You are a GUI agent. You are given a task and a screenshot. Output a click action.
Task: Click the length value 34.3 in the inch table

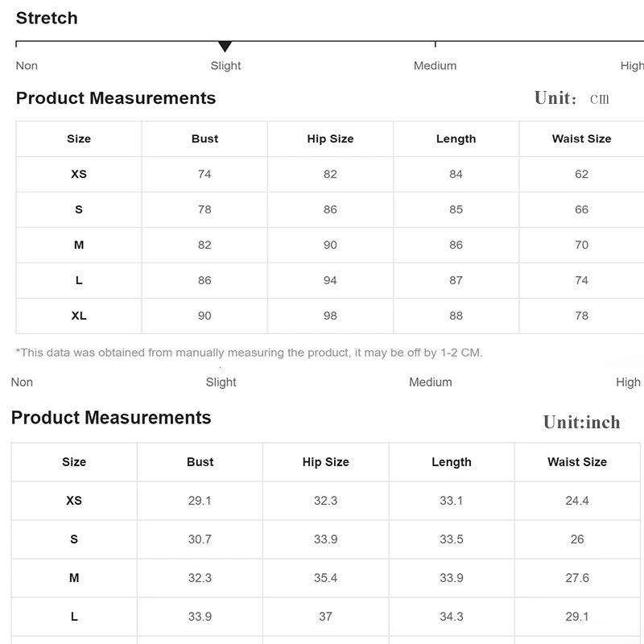click(x=452, y=617)
